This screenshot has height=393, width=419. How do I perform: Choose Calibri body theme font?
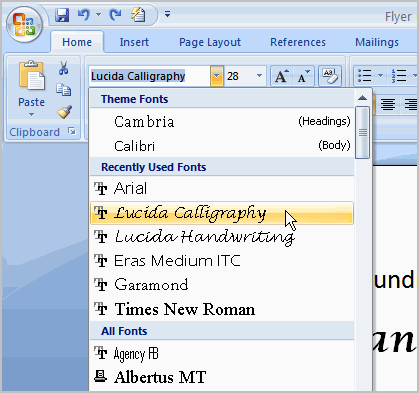tap(222, 146)
